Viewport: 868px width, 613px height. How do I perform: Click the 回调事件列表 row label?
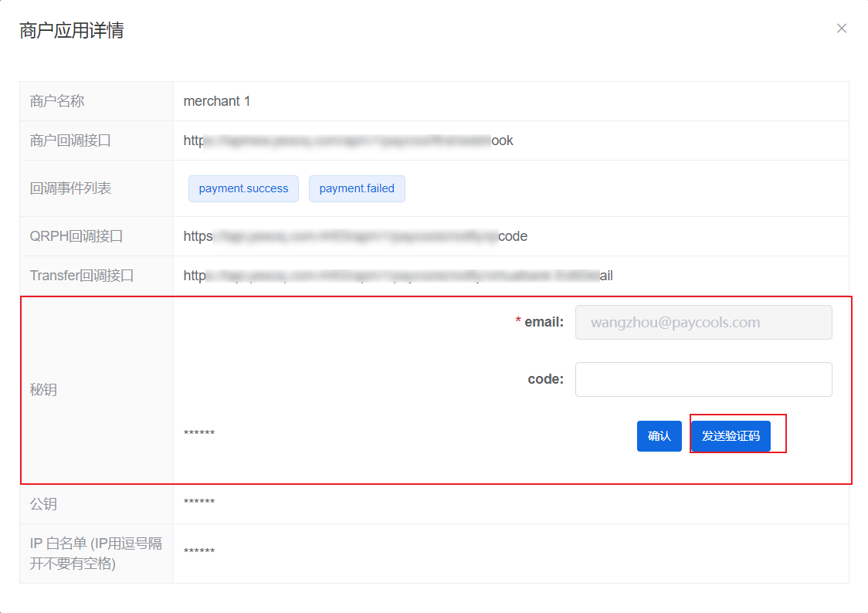click(70, 188)
